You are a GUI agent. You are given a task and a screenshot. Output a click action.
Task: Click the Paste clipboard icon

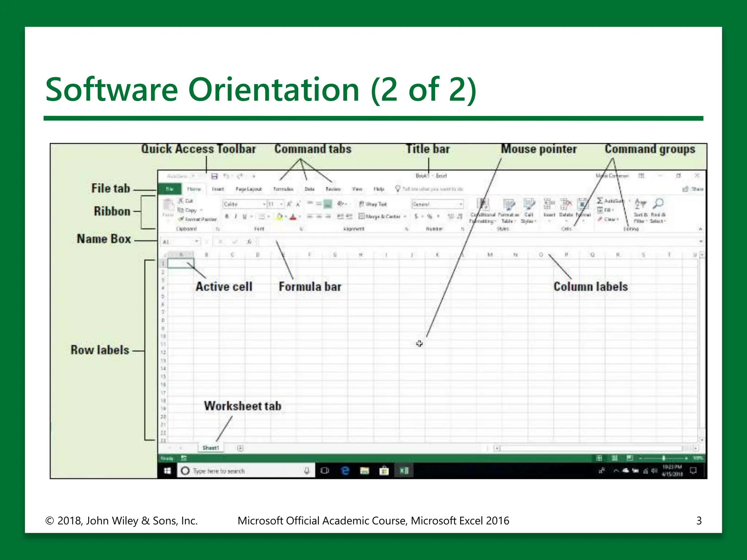click(x=168, y=205)
